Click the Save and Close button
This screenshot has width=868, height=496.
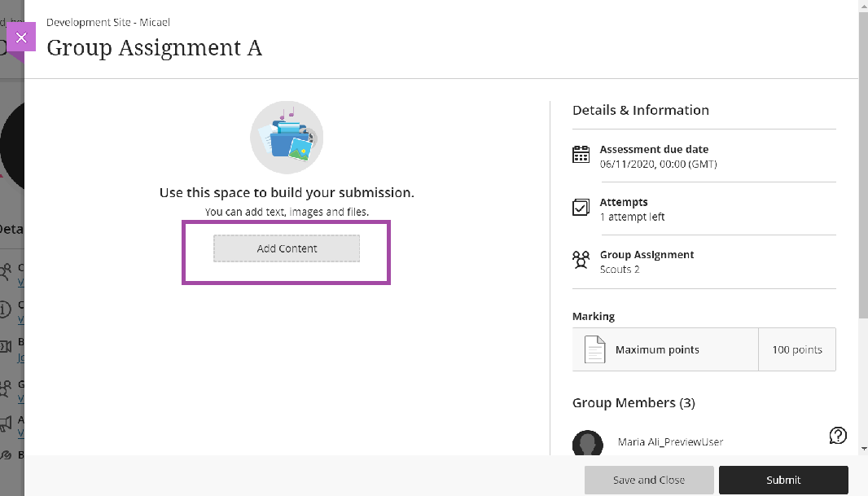point(649,480)
